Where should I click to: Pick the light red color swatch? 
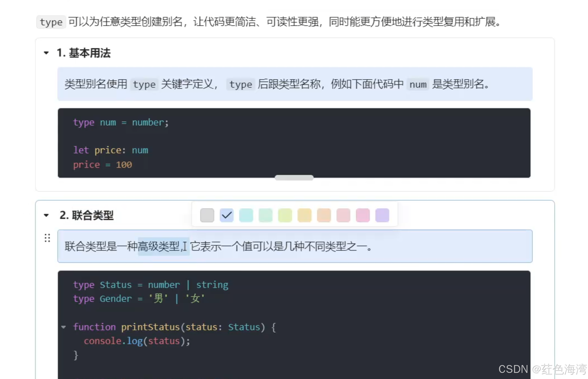343,215
